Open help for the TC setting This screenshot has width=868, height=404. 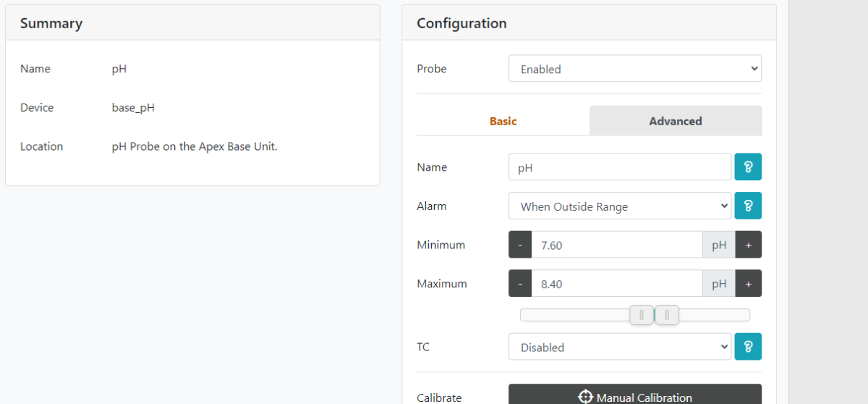tap(748, 347)
